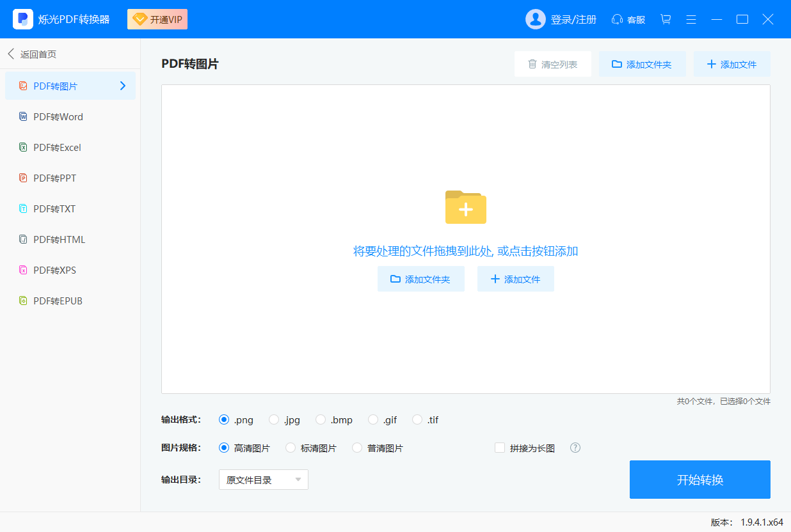
Task: Click the large yellow folder add icon
Action: 465,207
